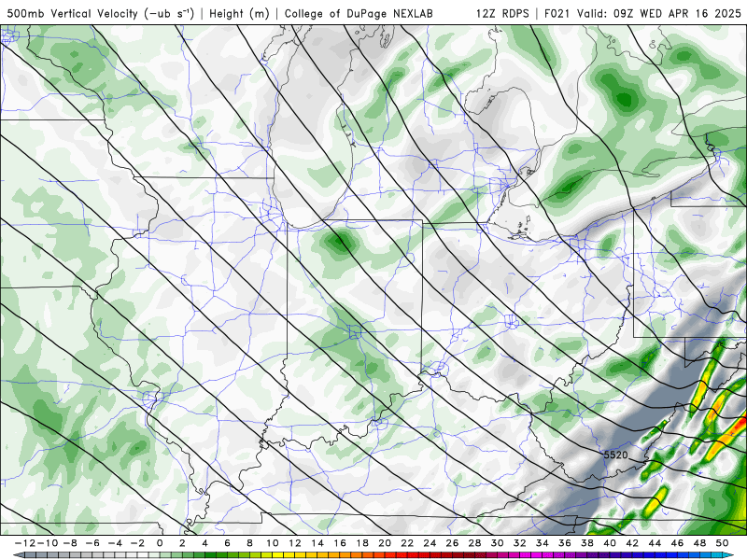The image size is (747, 560).
Task: Click the '-2' value on the color scale
Action: coord(137,543)
